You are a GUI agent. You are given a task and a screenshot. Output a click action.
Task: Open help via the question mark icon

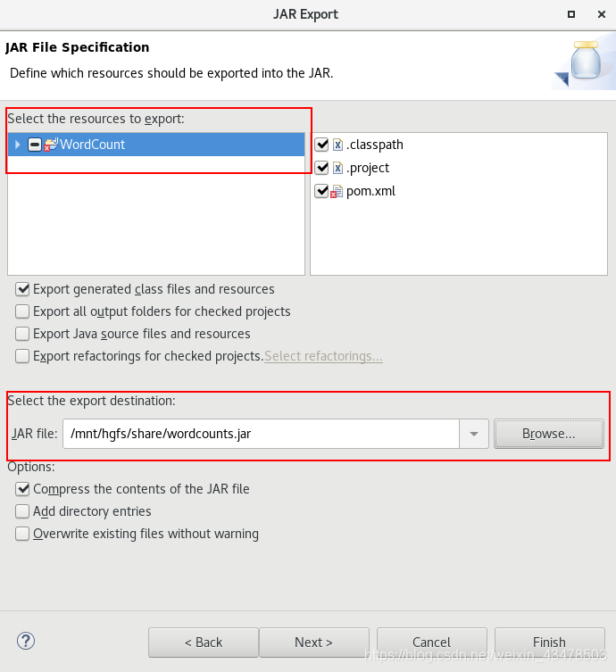tap(26, 641)
